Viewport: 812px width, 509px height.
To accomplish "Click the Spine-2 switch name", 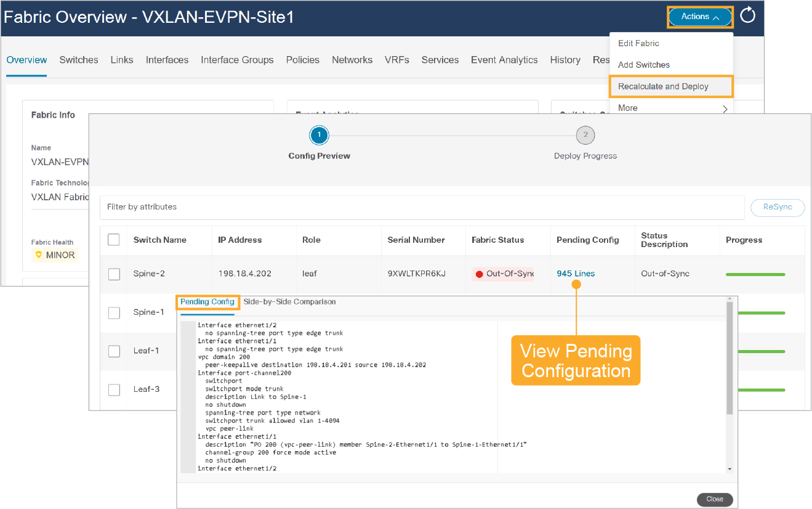I will 149,274.
